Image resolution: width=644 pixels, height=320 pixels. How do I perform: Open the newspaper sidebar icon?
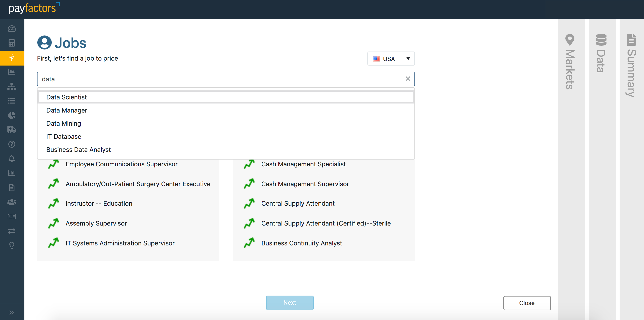[x=12, y=216]
